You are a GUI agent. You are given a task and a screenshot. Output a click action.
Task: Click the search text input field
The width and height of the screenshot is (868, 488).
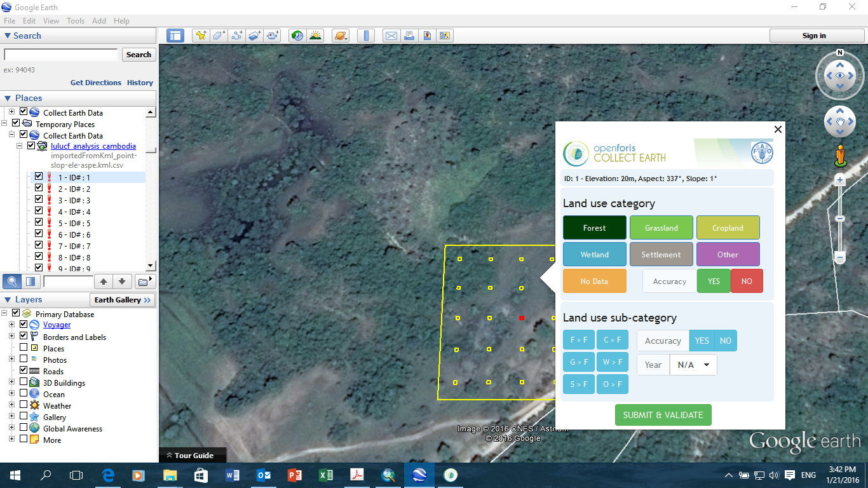pyautogui.click(x=61, y=55)
